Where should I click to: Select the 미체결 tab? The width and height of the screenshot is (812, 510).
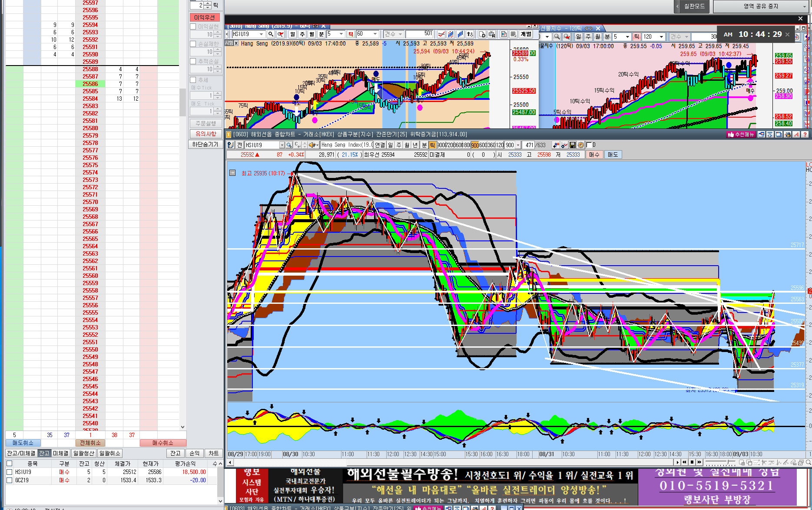(x=61, y=453)
